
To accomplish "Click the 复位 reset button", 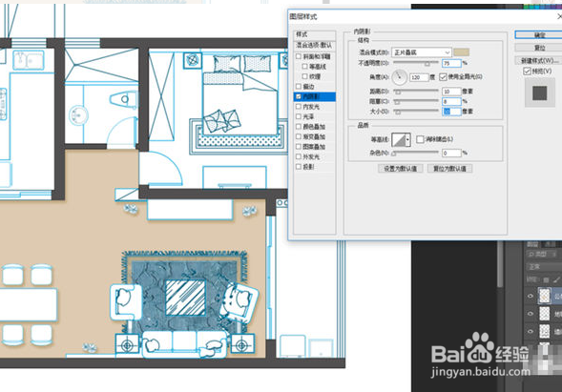I will (x=539, y=48).
